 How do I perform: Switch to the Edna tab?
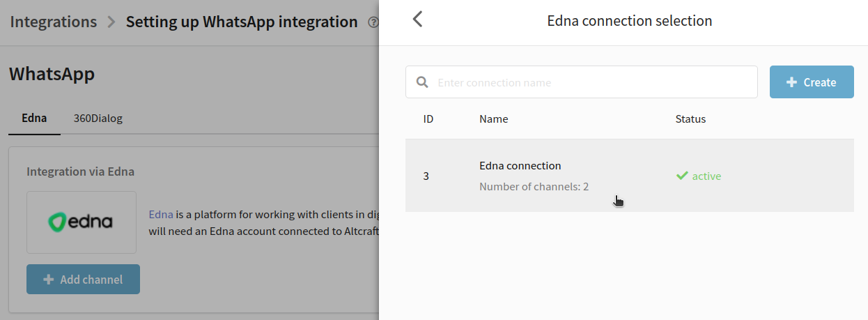(x=34, y=118)
